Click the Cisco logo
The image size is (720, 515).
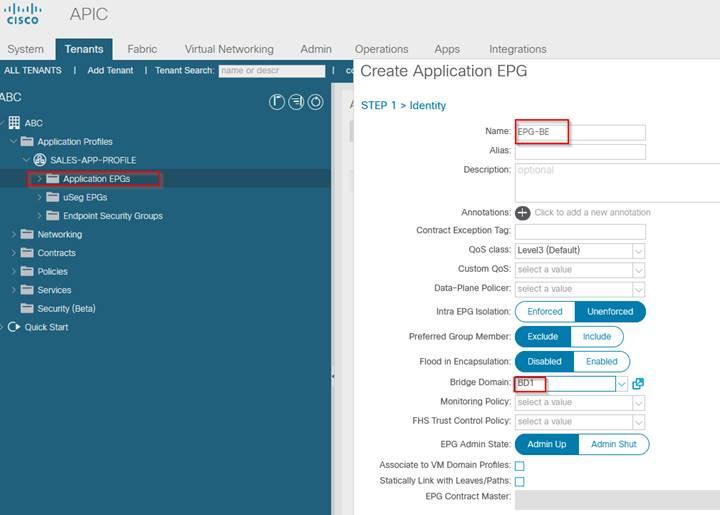click(23, 14)
